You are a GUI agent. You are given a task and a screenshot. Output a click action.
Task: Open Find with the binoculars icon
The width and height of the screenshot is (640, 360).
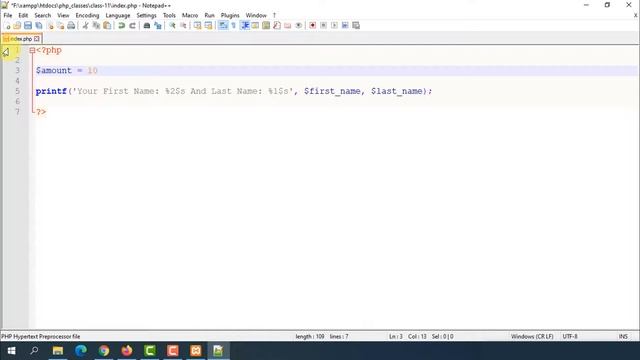tap(147, 26)
